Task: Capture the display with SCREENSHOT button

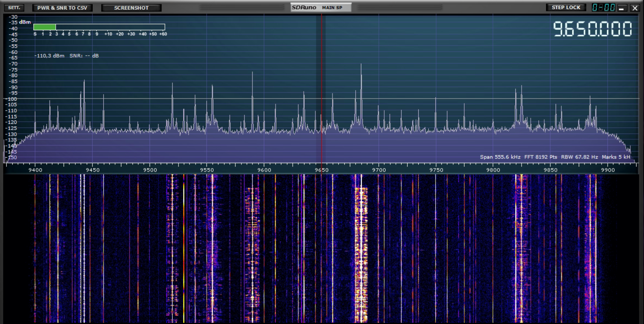Action: coord(131,8)
